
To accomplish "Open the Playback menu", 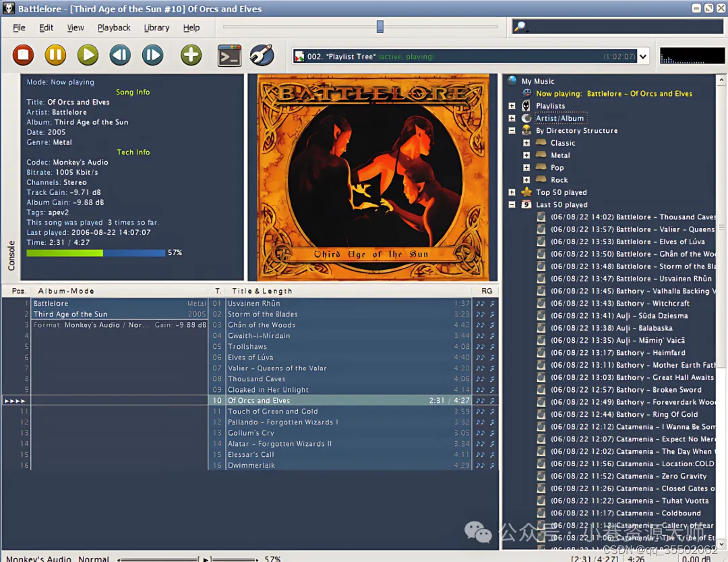I will coord(114,28).
